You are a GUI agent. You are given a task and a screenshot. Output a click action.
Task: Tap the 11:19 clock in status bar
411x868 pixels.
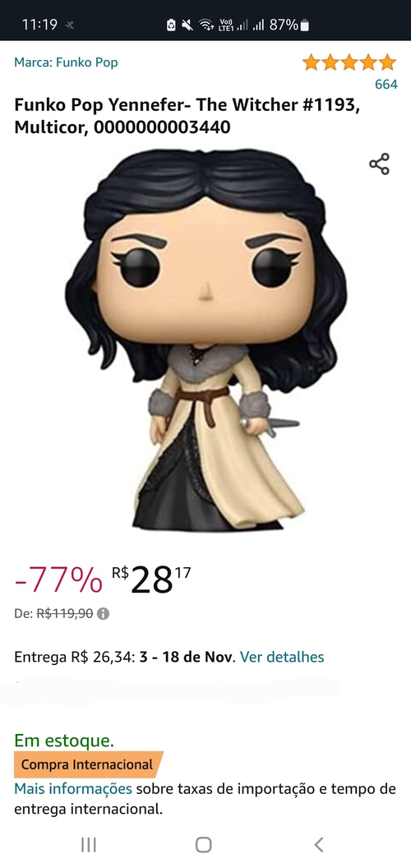point(39,25)
